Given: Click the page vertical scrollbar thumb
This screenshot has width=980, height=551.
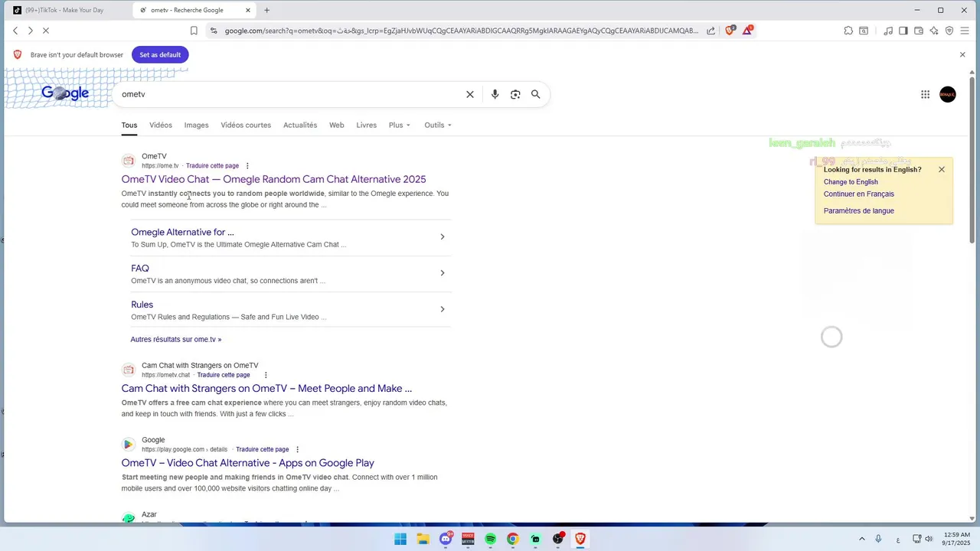Looking at the screenshot, I should pyautogui.click(x=972, y=159).
